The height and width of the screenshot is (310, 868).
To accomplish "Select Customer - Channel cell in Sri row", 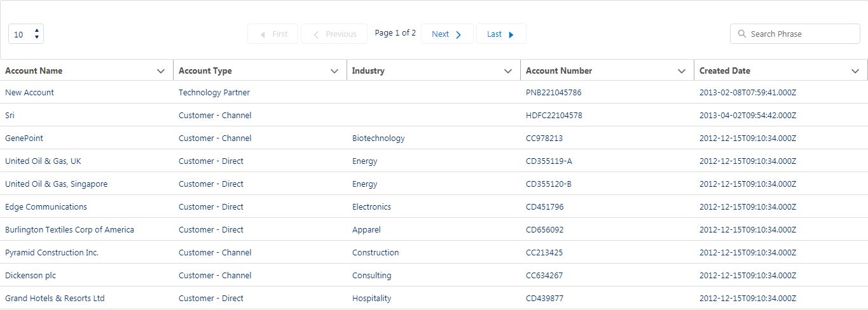I will coord(215,116).
